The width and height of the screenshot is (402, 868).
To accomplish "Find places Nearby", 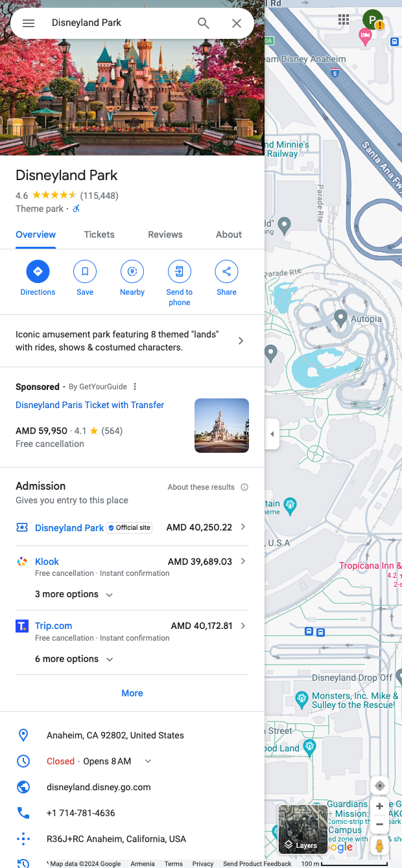I will click(132, 271).
